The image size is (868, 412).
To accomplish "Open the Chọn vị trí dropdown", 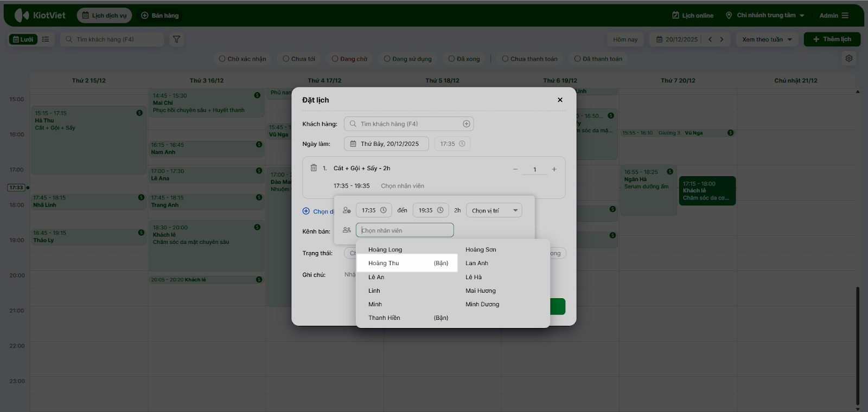I will 494,210.
